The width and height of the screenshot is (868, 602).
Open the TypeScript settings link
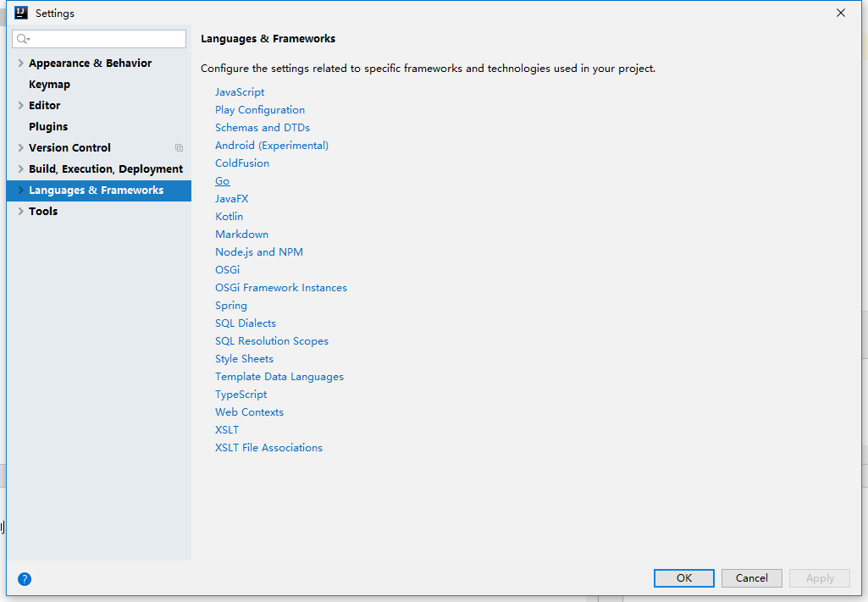click(x=240, y=395)
